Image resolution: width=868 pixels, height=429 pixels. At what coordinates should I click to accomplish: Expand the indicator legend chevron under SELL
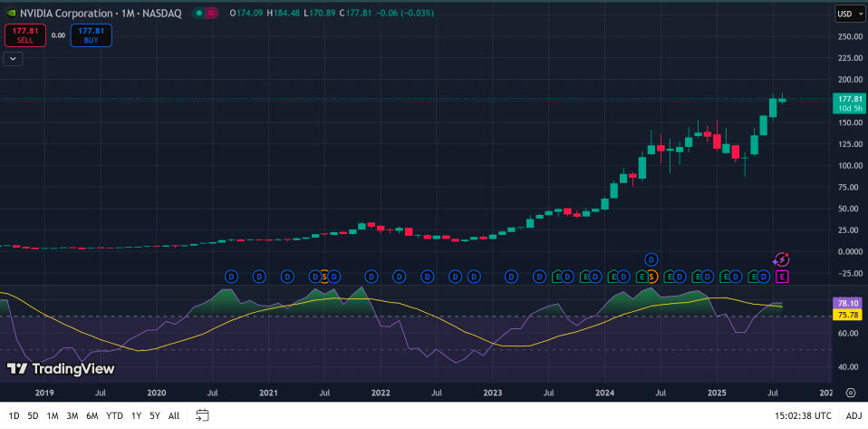(13, 58)
